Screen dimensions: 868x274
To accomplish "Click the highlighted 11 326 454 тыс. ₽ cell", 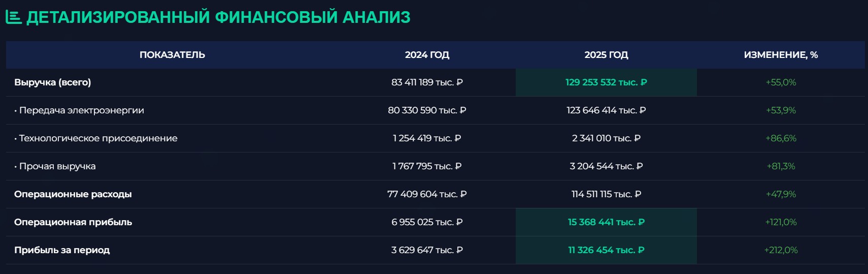I will 606,250.
